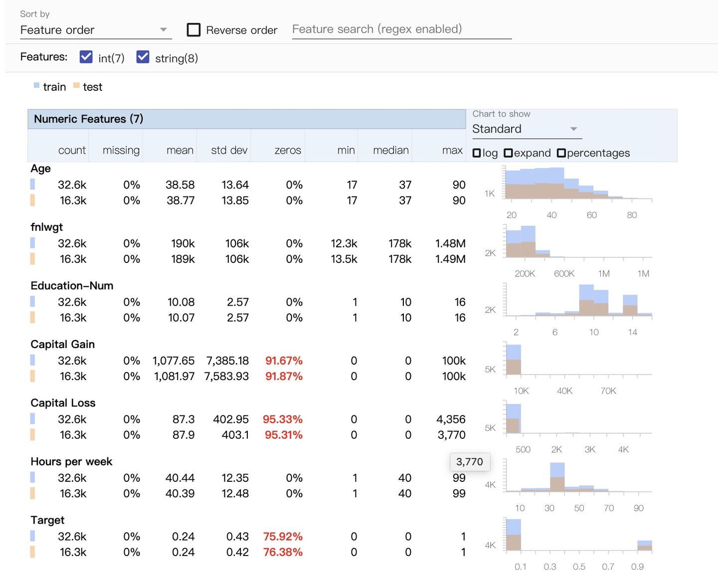
Task: Open the Chart to show Standard dropdown
Action: coord(527,129)
